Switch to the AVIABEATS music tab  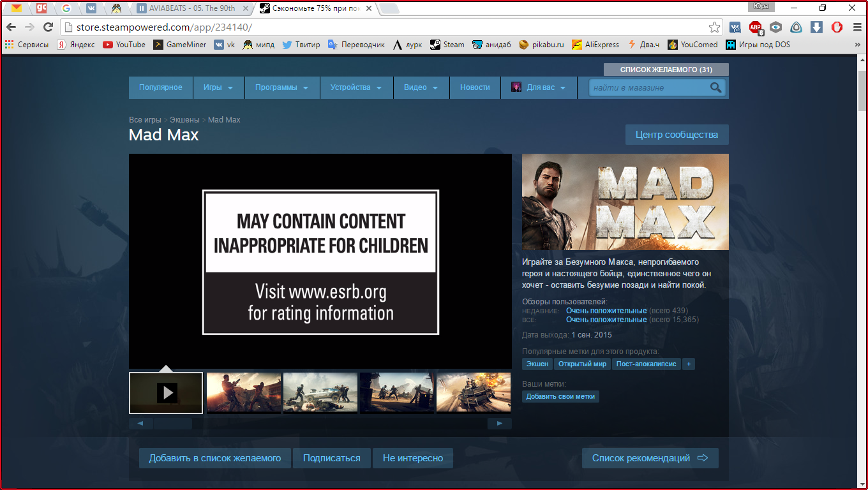191,8
